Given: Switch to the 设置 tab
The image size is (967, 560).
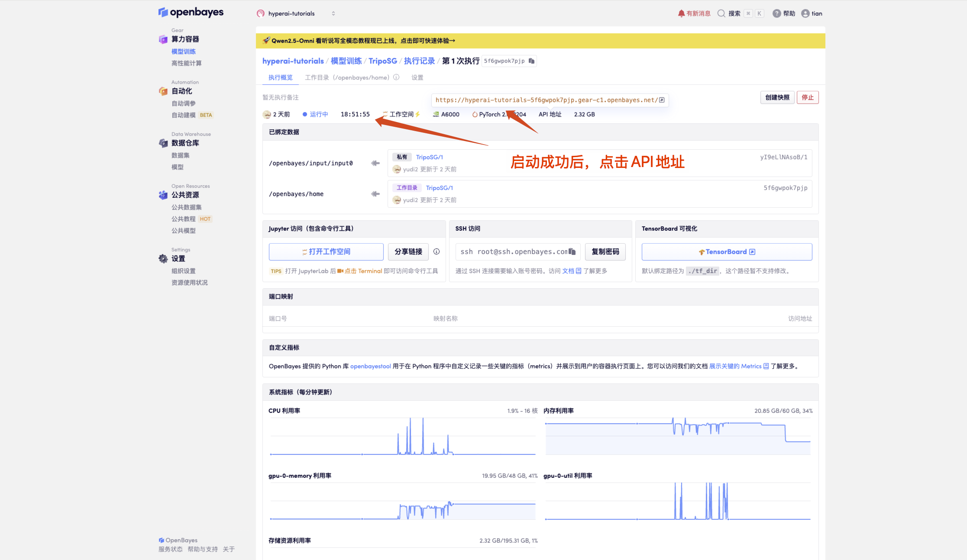Looking at the screenshot, I should [x=417, y=77].
